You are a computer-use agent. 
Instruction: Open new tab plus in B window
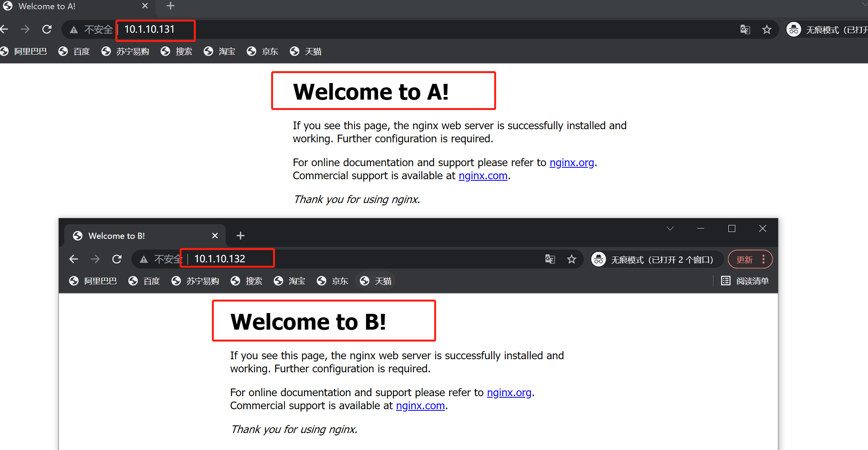pos(240,235)
